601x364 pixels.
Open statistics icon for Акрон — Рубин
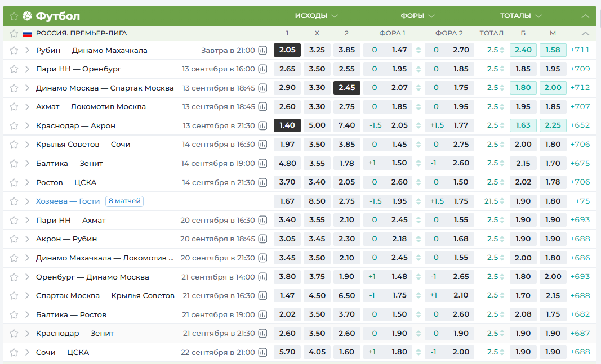(x=262, y=239)
